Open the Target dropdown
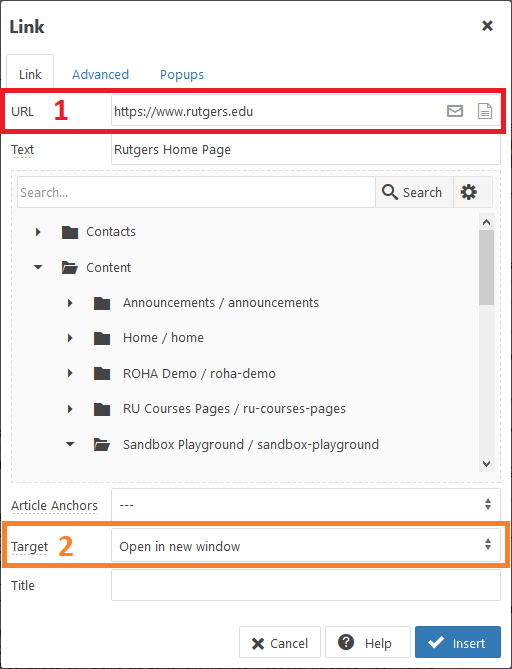 [306, 545]
